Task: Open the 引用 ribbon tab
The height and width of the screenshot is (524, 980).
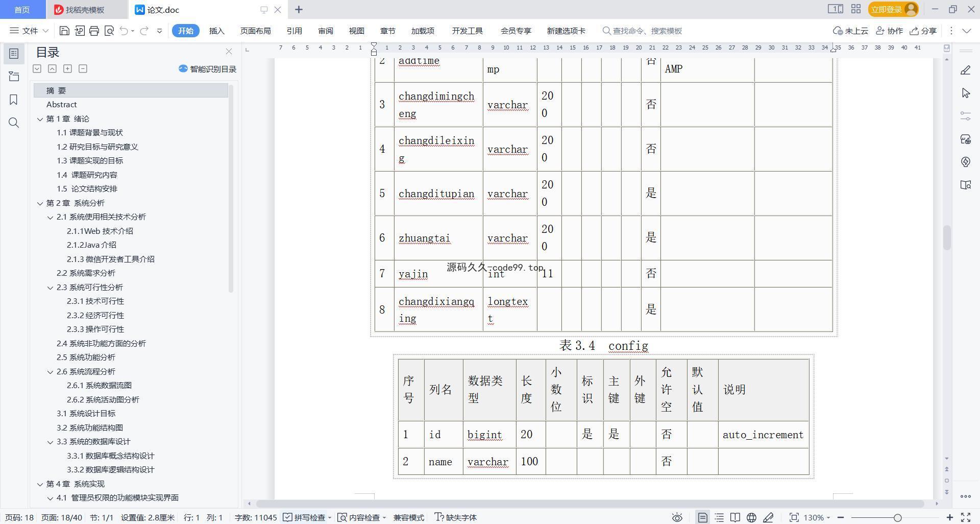Action: tap(294, 31)
